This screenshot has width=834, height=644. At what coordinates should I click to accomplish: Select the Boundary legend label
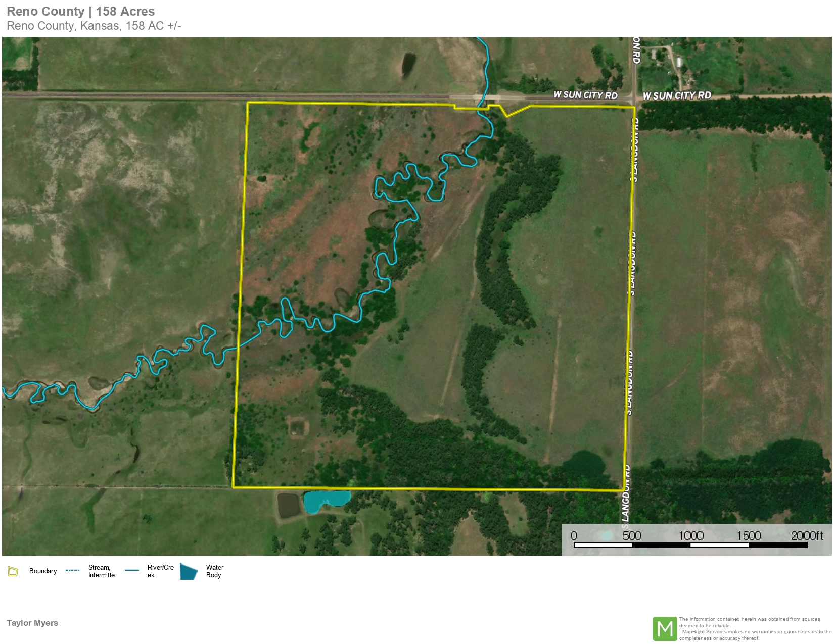coord(43,571)
